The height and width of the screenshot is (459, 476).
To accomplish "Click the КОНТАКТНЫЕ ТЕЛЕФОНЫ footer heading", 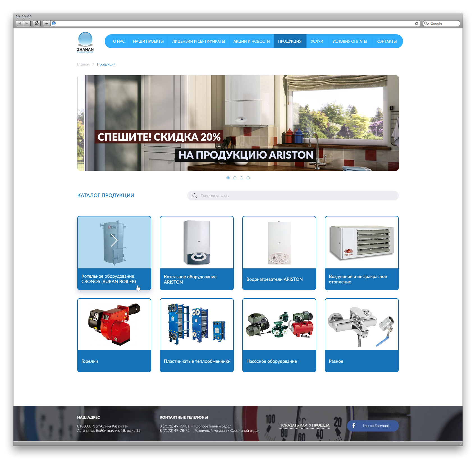I will click(184, 417).
